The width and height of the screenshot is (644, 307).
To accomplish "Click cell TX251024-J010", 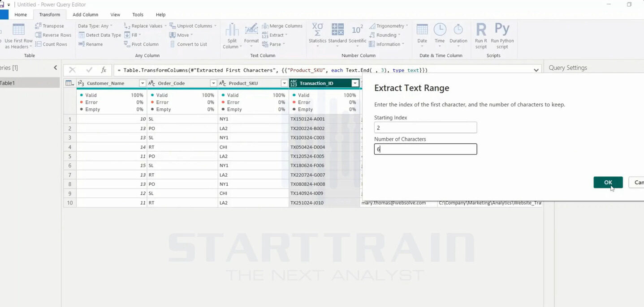I will 324,203.
